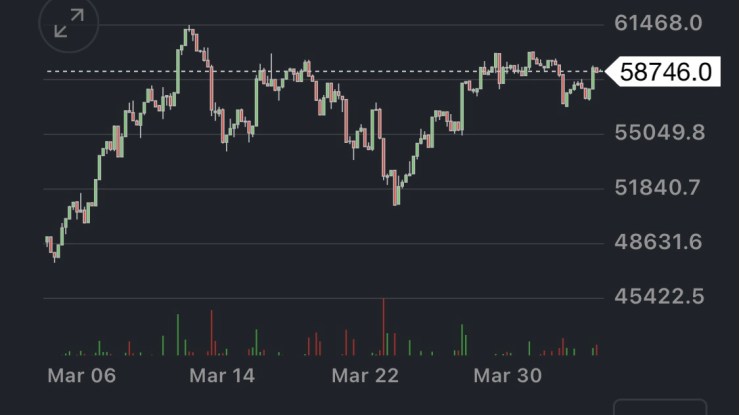Select the Mar 06 date marker
Image resolution: width=739 pixels, height=415 pixels.
[x=82, y=376]
